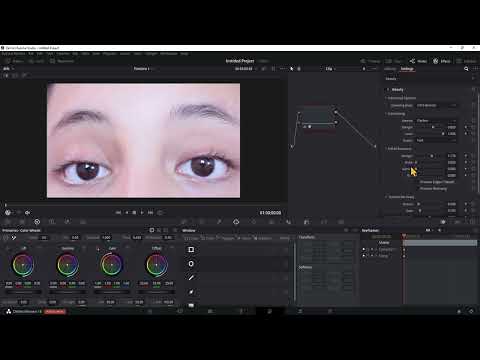Click the Gamma color wheel

(x=68, y=265)
